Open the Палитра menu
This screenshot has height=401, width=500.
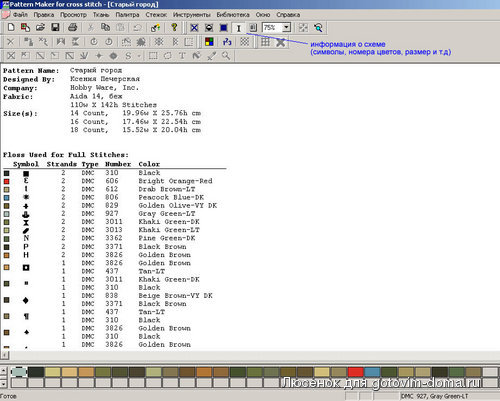127,15
